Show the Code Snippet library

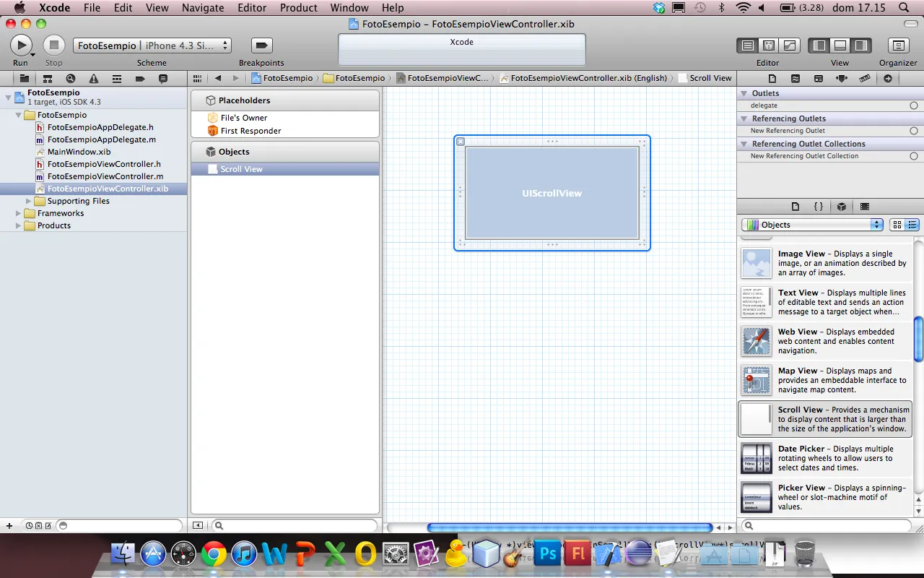pos(818,207)
